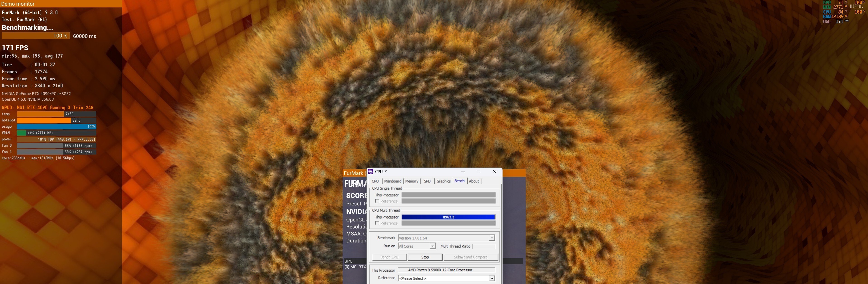Switch to the Mainboard tab

393,181
